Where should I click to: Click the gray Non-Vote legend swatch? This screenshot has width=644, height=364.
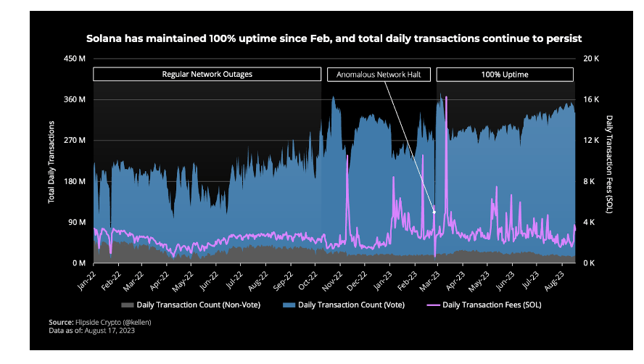[128, 305]
